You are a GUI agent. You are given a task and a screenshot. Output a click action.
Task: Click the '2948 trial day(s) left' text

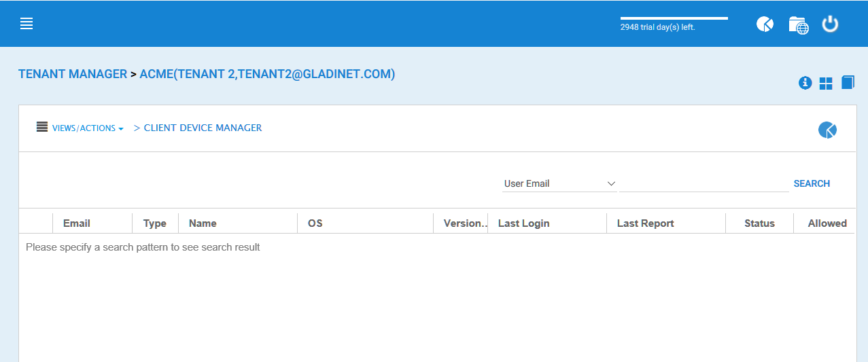point(657,28)
